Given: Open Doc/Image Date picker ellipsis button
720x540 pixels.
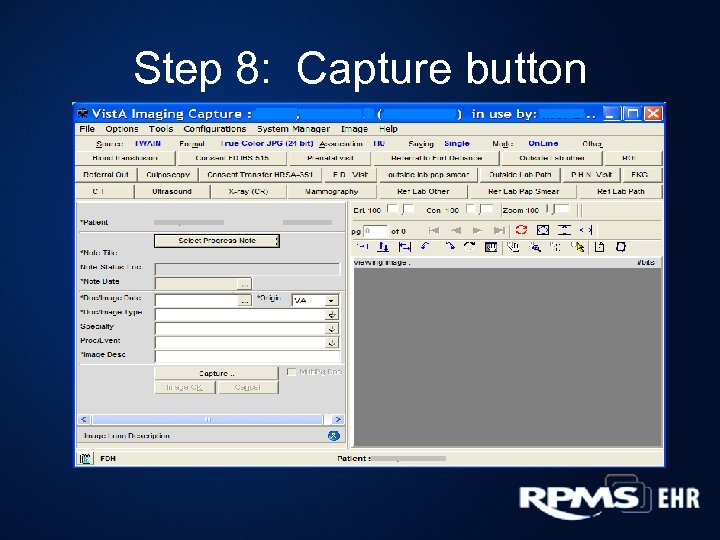Looking at the screenshot, I should point(245,301).
